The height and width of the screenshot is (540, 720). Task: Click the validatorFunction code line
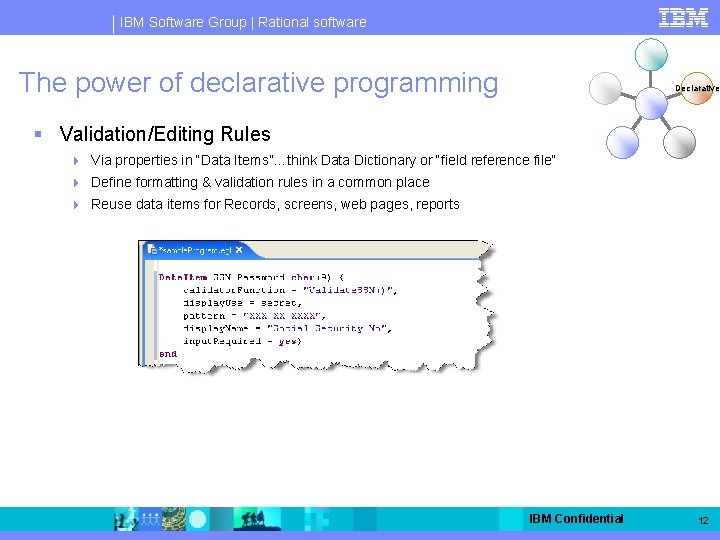(290, 290)
